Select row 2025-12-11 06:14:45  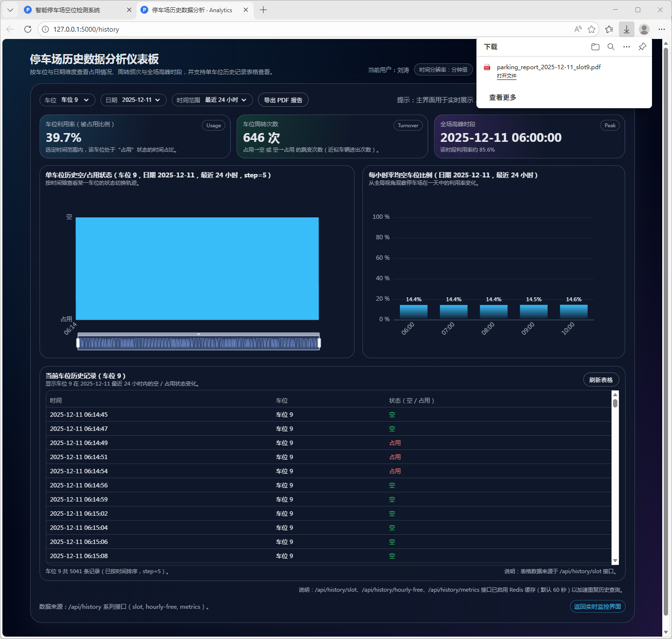[329, 415]
